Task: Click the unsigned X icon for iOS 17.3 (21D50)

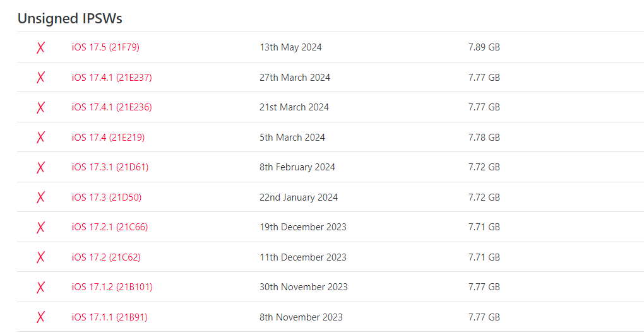Action: pyautogui.click(x=40, y=197)
